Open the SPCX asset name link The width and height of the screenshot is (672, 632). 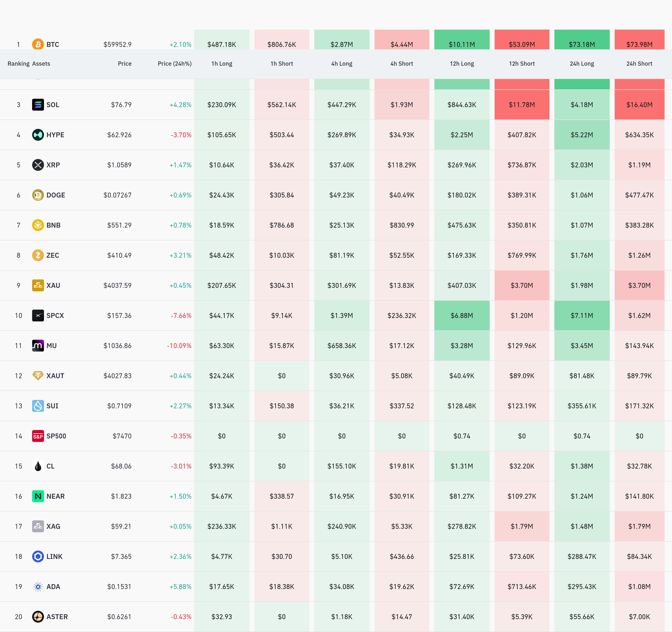tap(55, 316)
